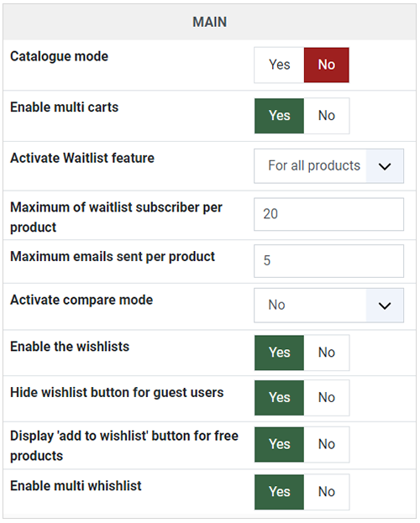Open the Activate Waitlist feature dropdown
The image size is (420, 523).
pyautogui.click(x=328, y=165)
